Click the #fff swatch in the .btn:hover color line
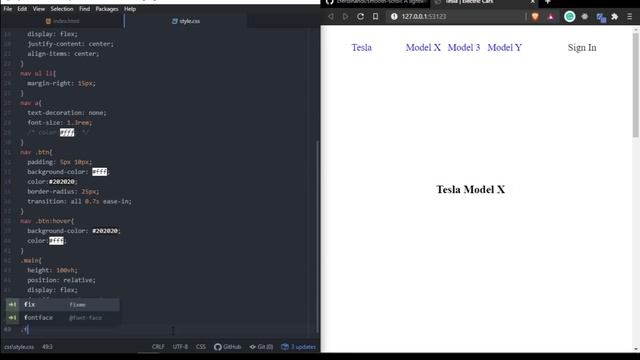Viewport: 640px width, 360px height. pyautogui.click(x=56, y=241)
